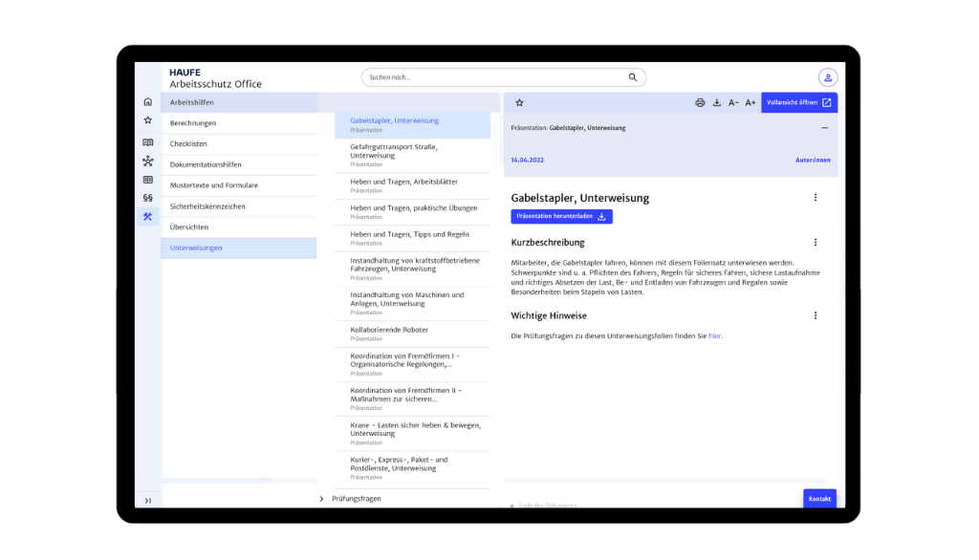Screen dimensions: 979x560
Task: Open options menu next to Wichtige Hinweise
Action: pos(815,315)
